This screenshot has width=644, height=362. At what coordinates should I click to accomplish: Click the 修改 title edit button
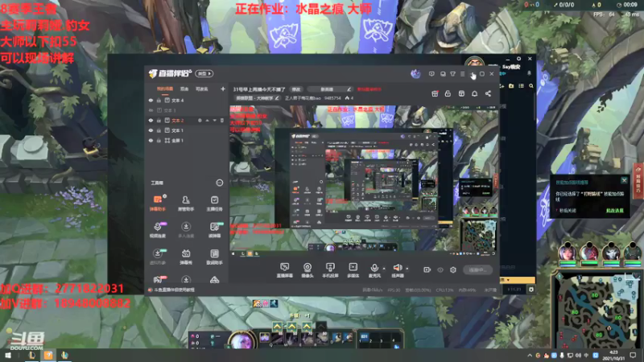[x=296, y=89]
